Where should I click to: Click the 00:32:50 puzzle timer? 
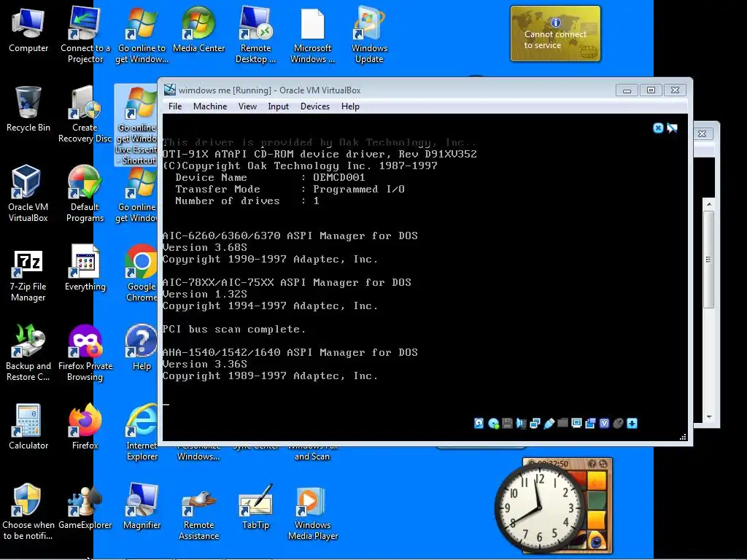coord(553,464)
